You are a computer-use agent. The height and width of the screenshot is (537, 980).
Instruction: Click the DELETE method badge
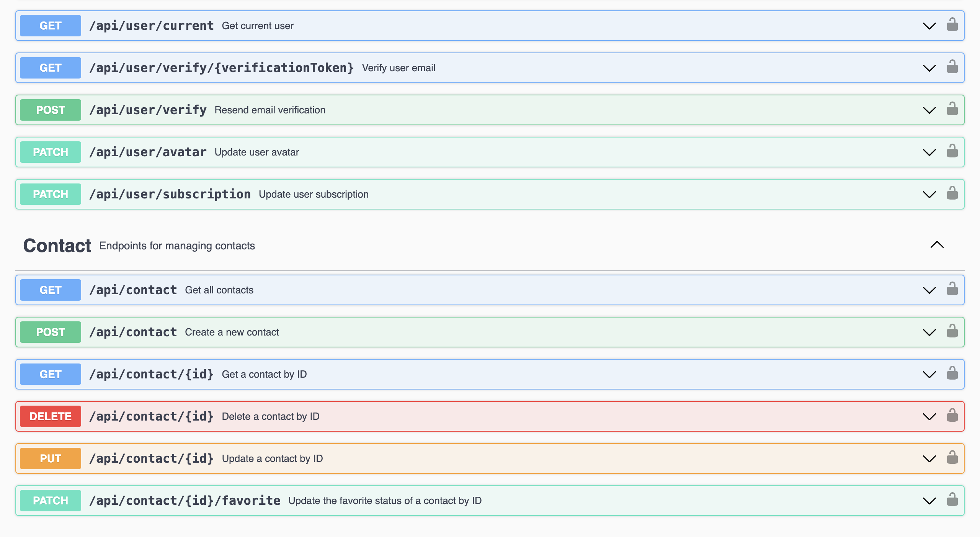51,416
